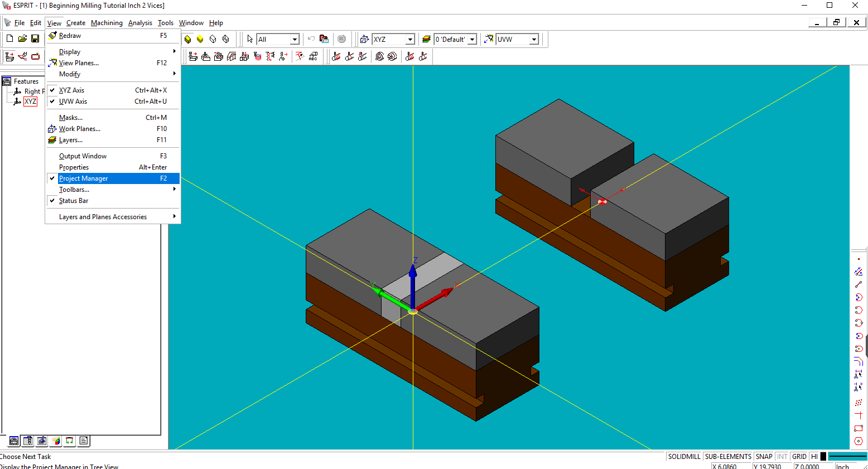Image resolution: width=868 pixels, height=469 pixels.
Task: Open the Analysis menu
Action: (x=140, y=23)
